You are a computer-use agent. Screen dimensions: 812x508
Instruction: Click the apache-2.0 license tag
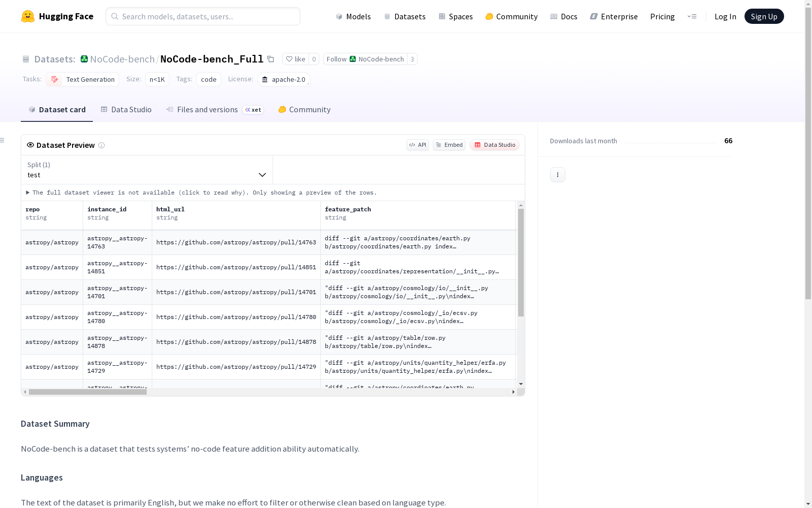click(284, 79)
